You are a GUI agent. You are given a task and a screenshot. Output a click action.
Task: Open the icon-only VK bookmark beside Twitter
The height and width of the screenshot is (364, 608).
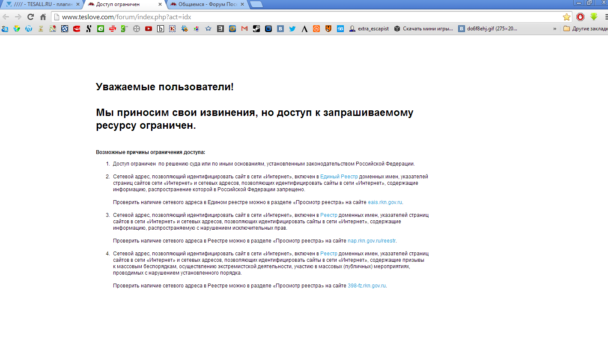click(280, 29)
